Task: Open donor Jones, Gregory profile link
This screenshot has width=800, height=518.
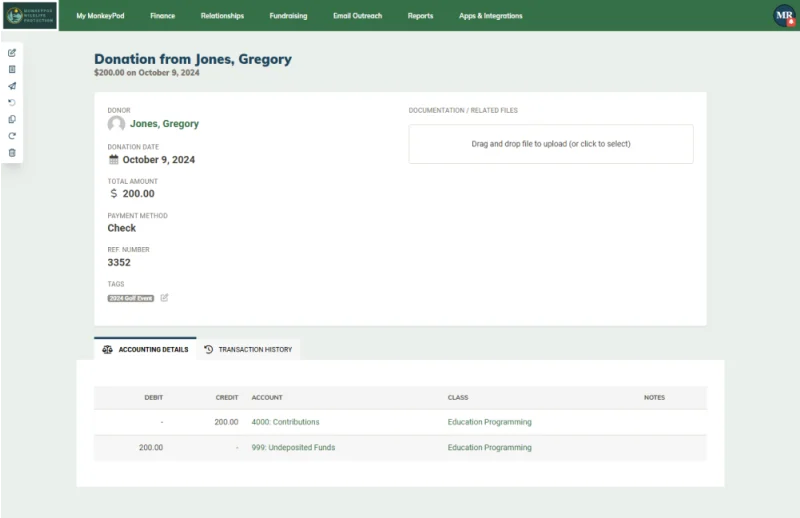Action: pos(164,124)
